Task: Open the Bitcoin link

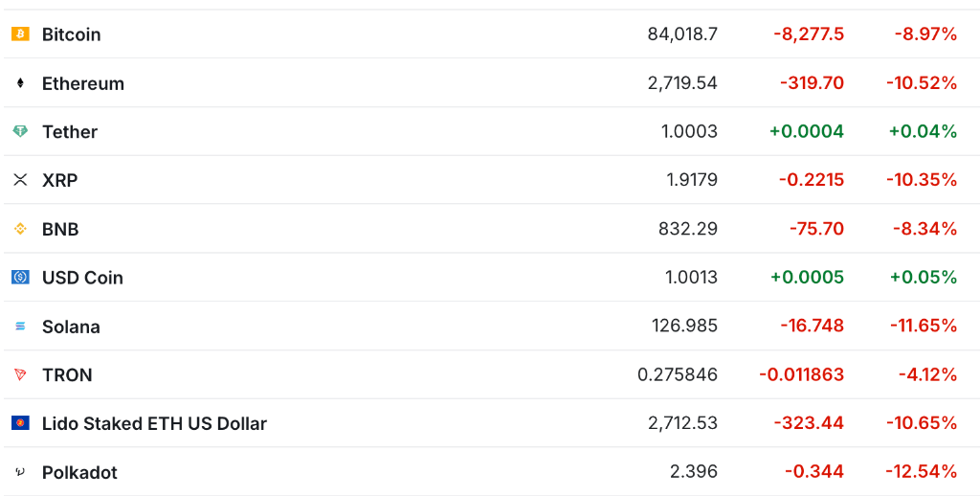Action: click(x=71, y=34)
